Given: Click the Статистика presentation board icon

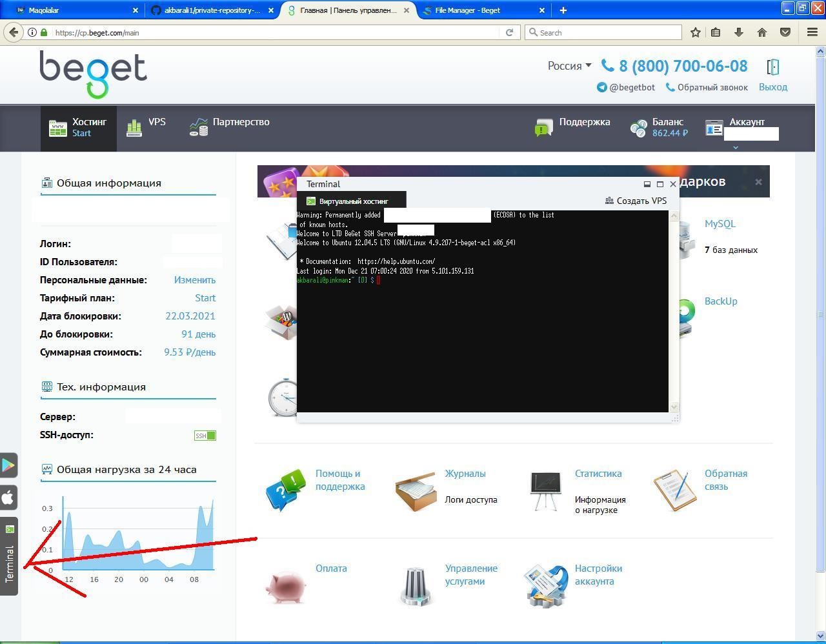Looking at the screenshot, I should [x=545, y=491].
